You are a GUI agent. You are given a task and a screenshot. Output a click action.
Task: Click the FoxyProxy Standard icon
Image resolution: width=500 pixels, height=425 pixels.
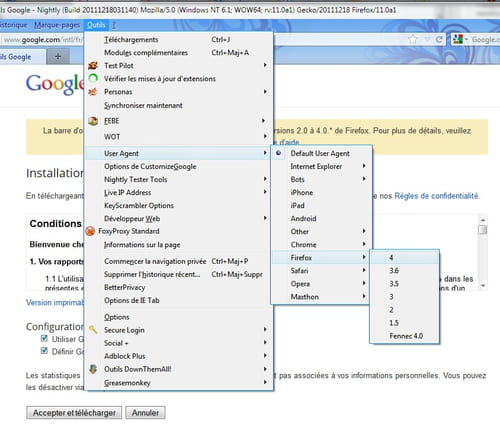click(90, 231)
